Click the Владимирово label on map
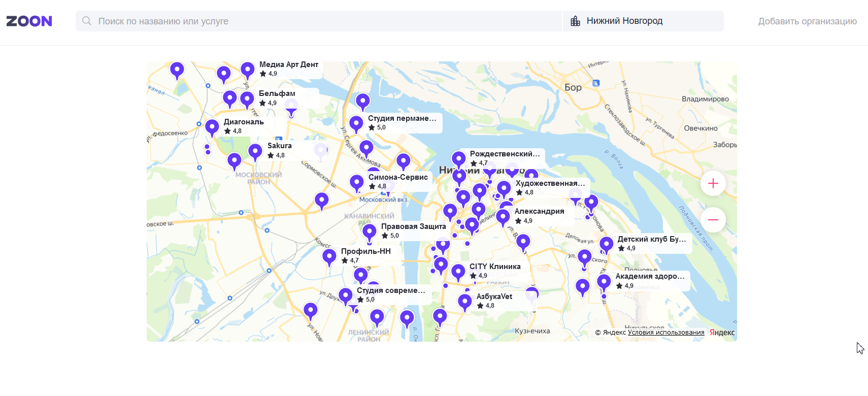The image size is (868, 396). (706, 99)
